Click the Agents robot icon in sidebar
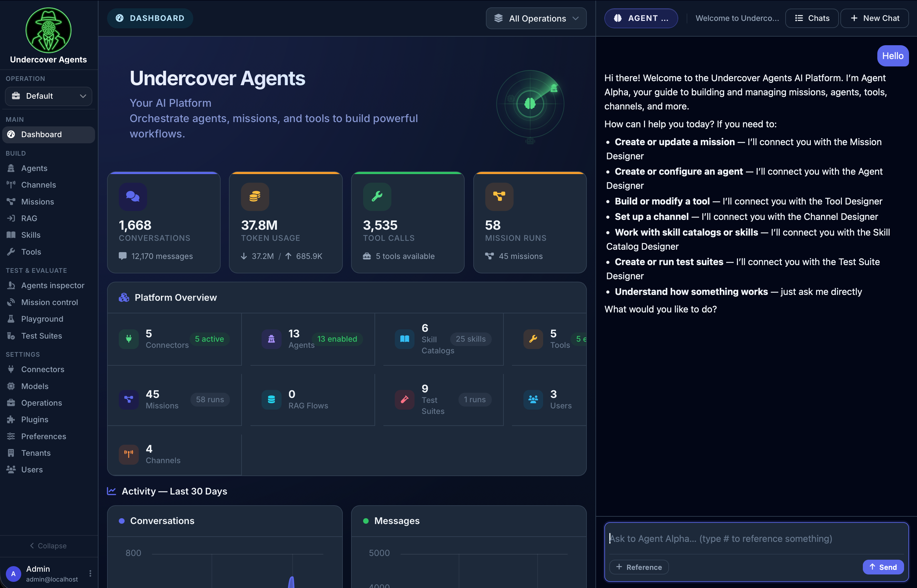Screen dimensions: 917x588 pyautogui.click(x=11, y=168)
